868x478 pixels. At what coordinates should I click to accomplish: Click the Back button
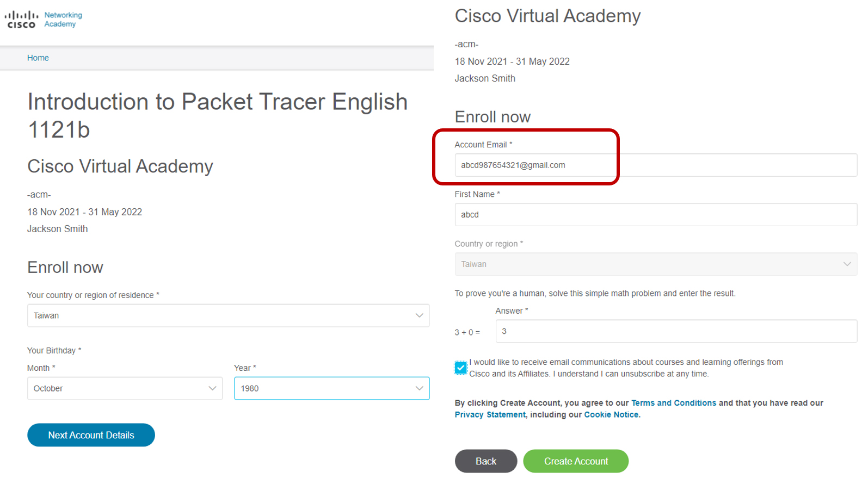point(486,461)
